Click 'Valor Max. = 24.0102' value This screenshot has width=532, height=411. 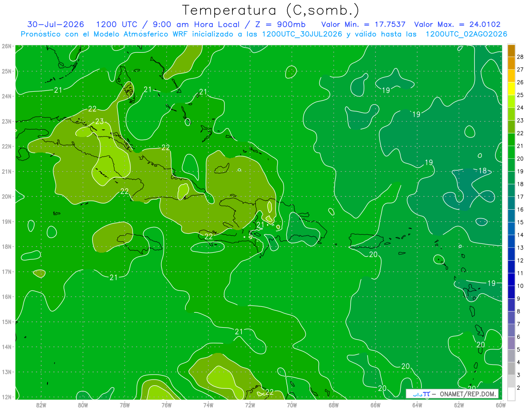point(457,24)
